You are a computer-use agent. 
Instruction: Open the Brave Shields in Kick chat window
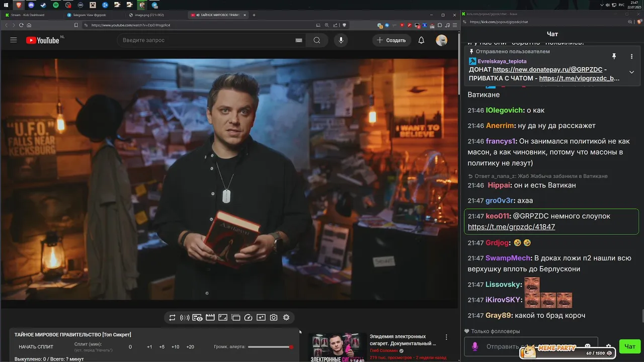pos(639,22)
